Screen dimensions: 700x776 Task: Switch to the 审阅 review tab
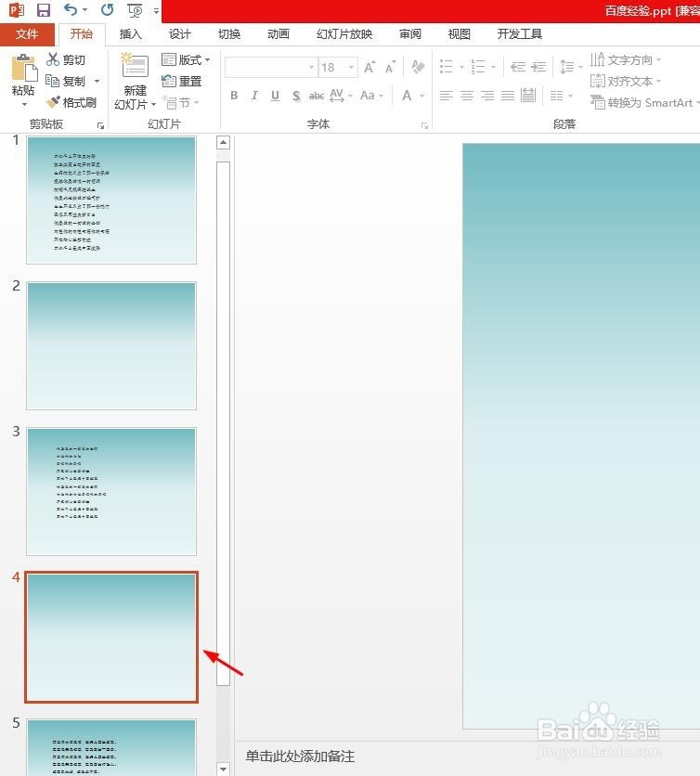coord(410,34)
